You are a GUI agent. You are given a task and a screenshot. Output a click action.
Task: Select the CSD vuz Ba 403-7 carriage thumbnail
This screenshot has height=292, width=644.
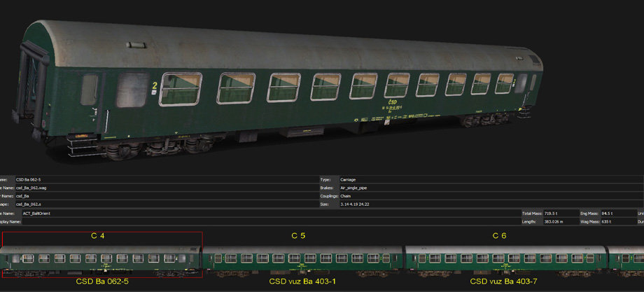pos(505,260)
